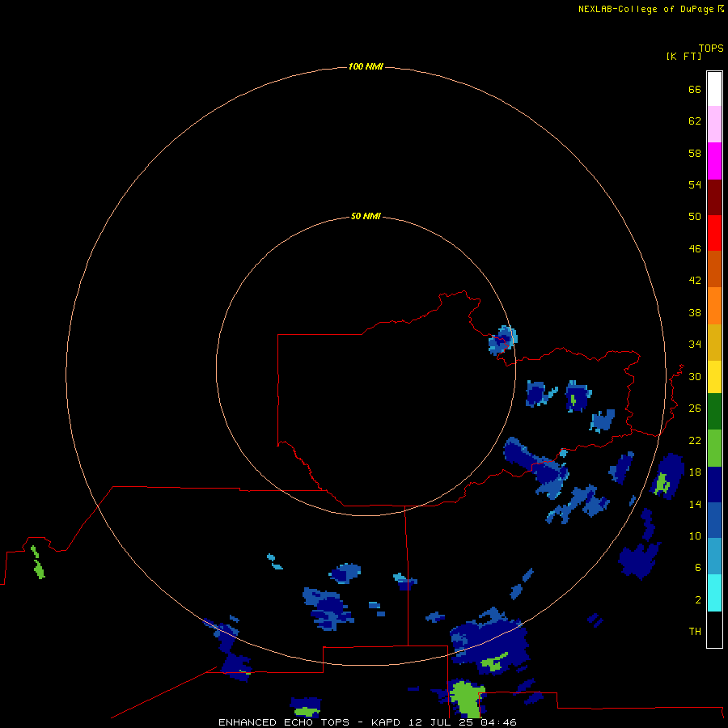The image size is (728, 728).
Task: Click the legend value 30
Action: click(695, 376)
